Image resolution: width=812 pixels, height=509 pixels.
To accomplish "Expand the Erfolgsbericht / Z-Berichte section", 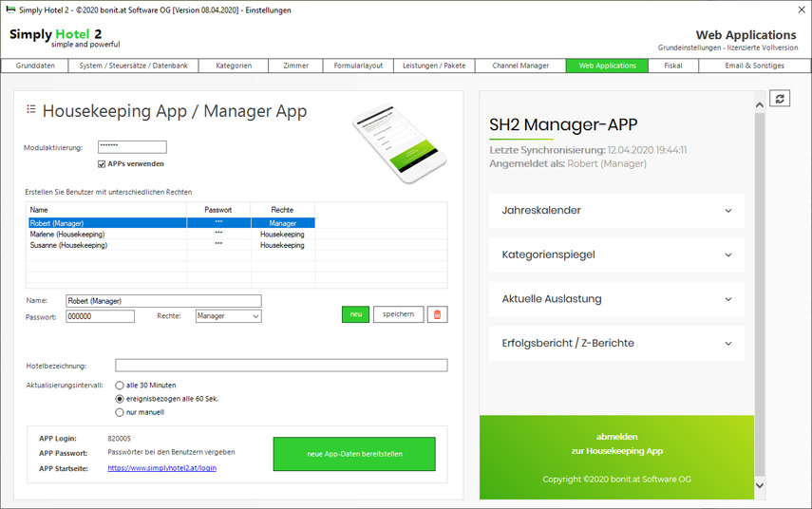I will [616, 344].
